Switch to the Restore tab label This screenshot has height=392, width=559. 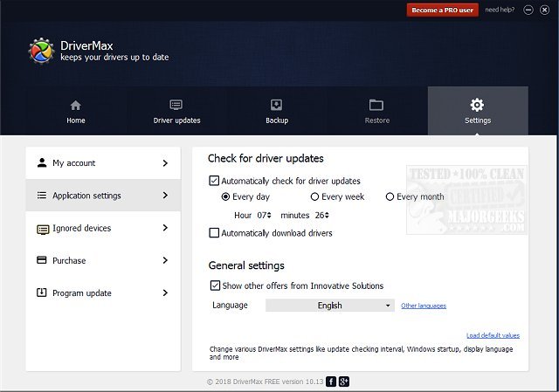tap(377, 120)
